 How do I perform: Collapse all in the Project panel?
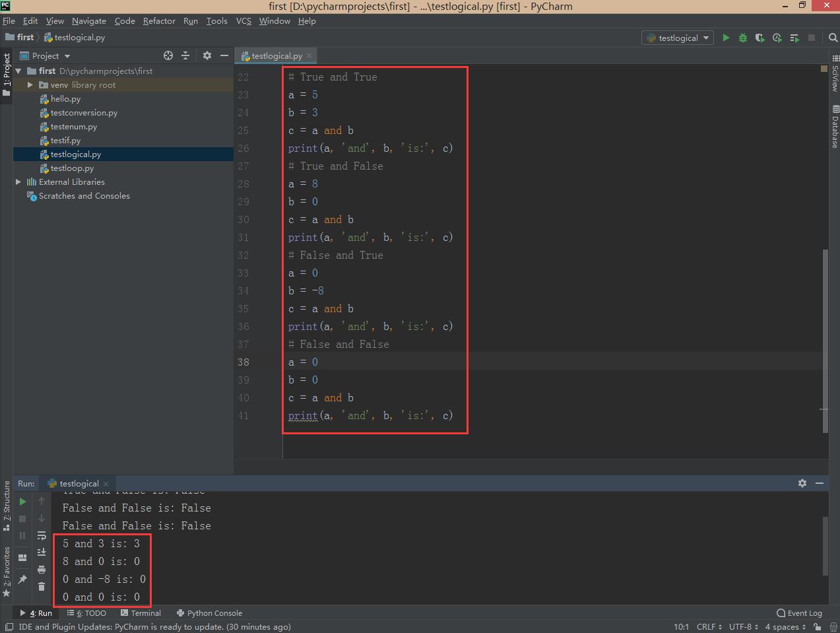pyautogui.click(x=185, y=55)
